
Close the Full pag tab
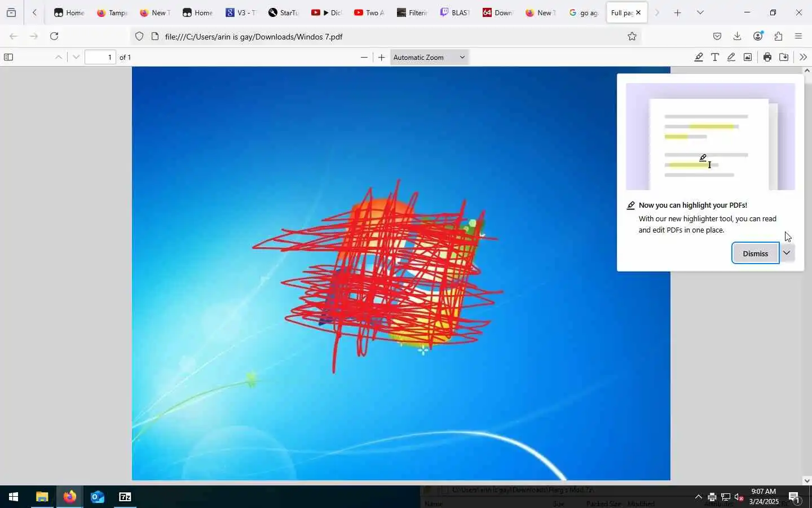point(638,12)
